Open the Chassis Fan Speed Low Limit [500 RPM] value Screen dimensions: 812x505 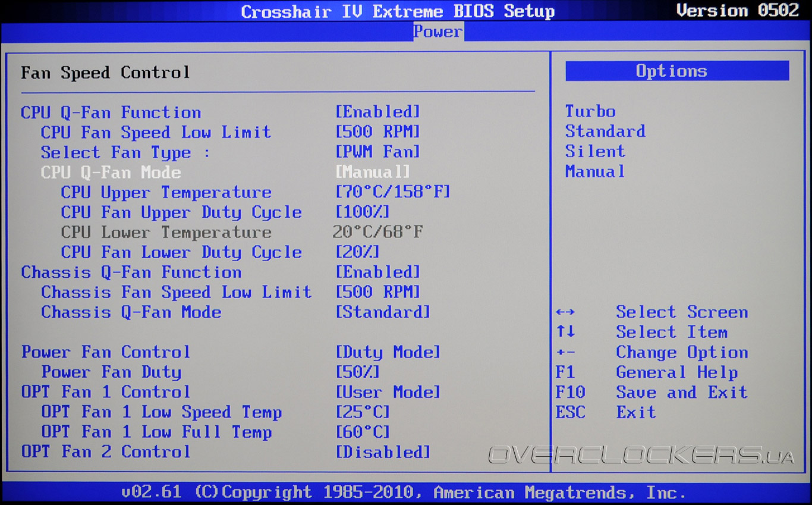[x=378, y=292]
